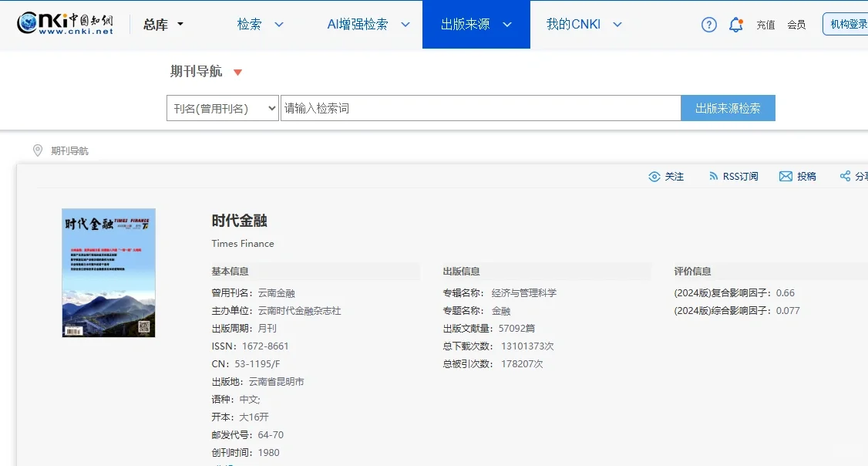Open the 充值 recharge link

point(765,25)
